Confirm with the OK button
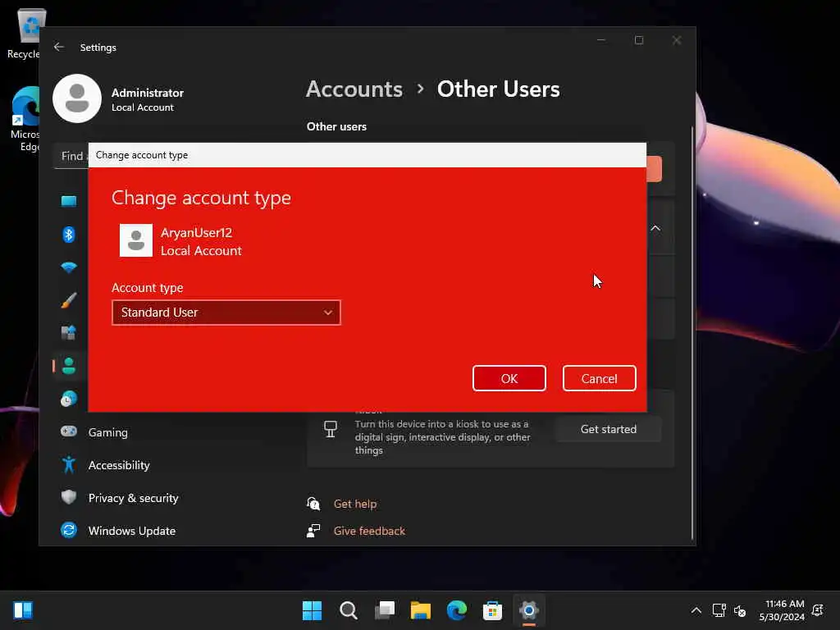840x630 pixels. 509,378
